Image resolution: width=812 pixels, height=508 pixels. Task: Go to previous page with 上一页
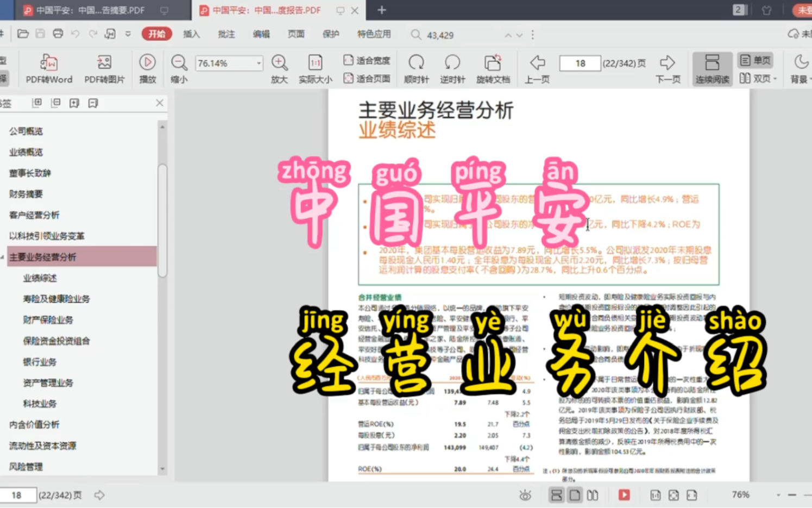537,69
